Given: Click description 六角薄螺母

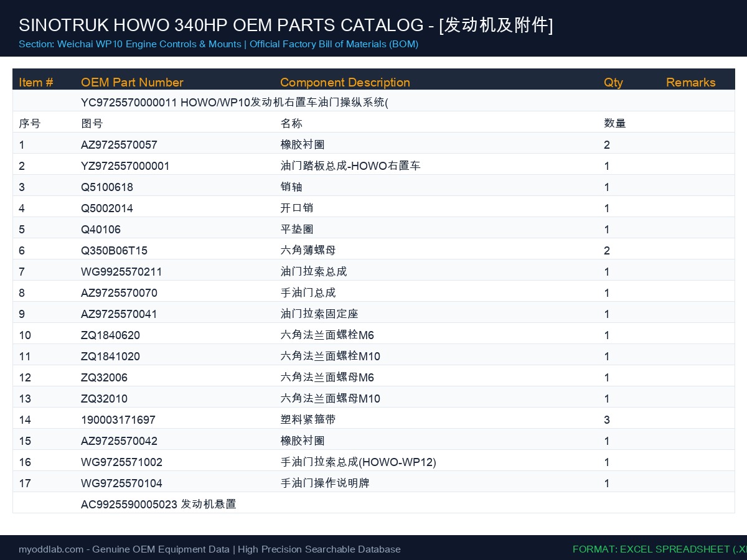Looking at the screenshot, I should [x=308, y=250].
